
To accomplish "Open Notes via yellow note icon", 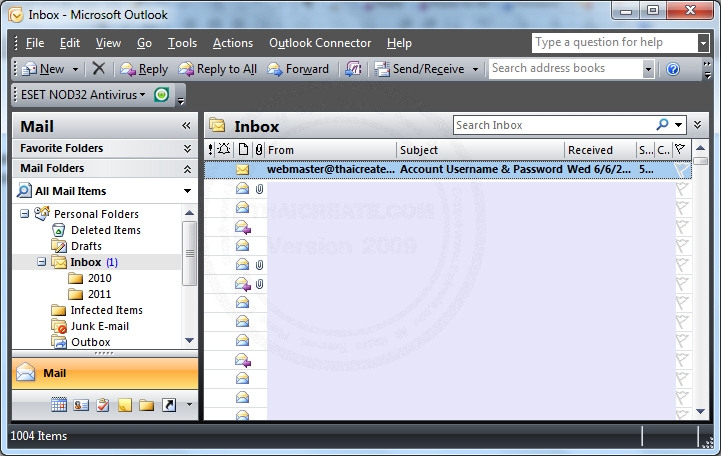I will 125,405.
